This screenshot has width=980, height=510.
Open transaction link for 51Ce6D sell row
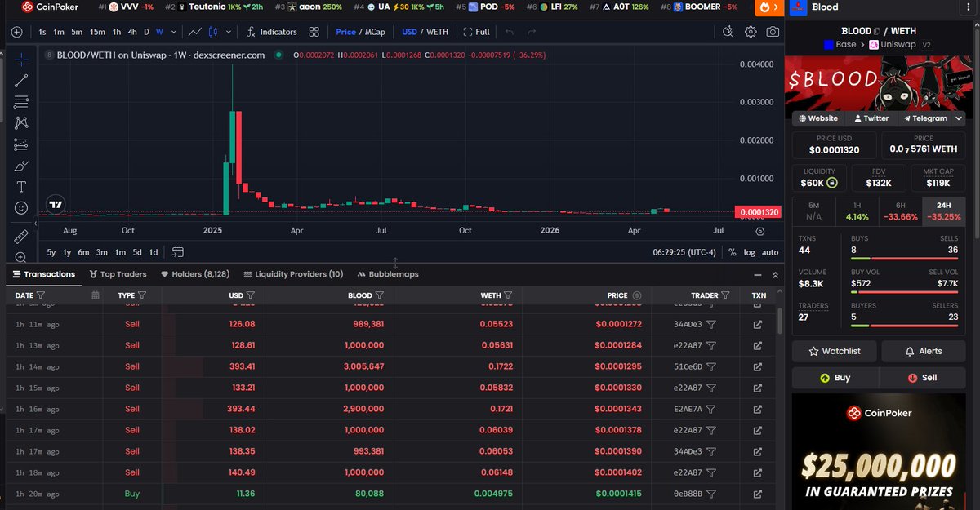758,366
